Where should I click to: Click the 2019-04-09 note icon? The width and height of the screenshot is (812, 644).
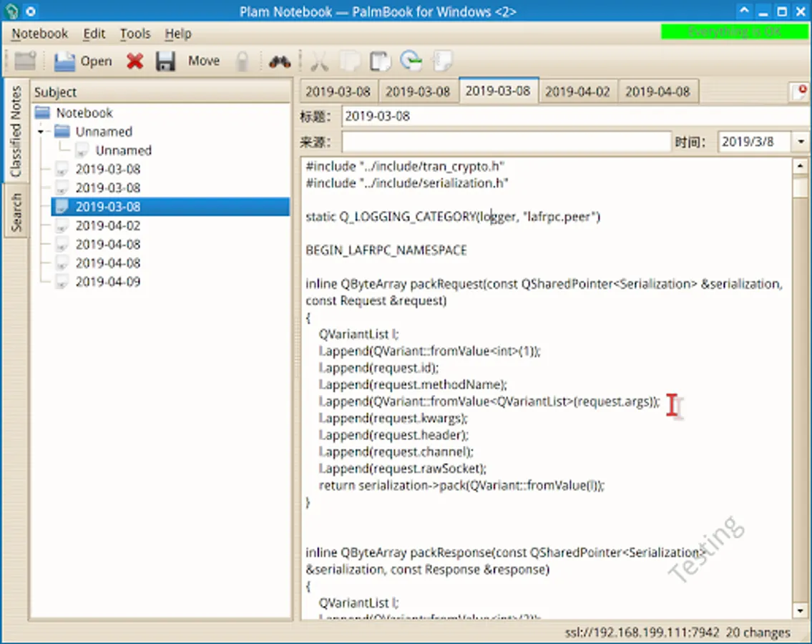62,281
